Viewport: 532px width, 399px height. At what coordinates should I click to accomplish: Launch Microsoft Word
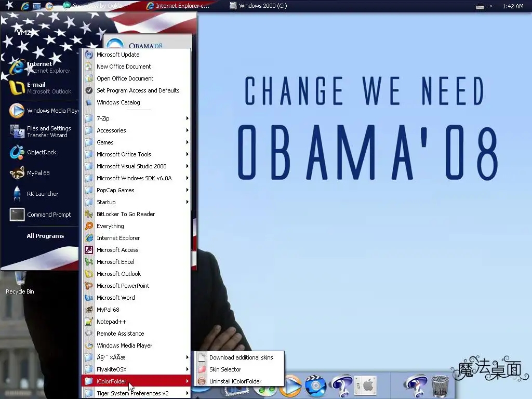click(x=137, y=298)
